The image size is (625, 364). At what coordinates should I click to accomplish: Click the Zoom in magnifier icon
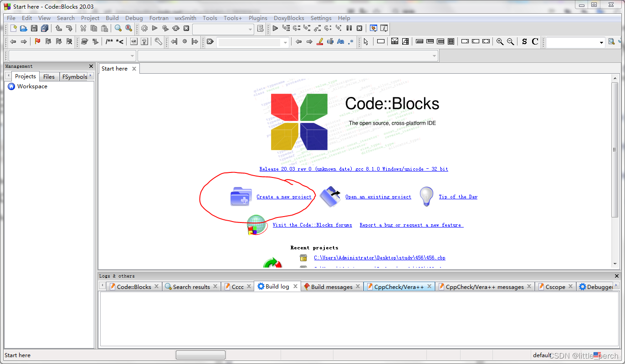click(500, 41)
